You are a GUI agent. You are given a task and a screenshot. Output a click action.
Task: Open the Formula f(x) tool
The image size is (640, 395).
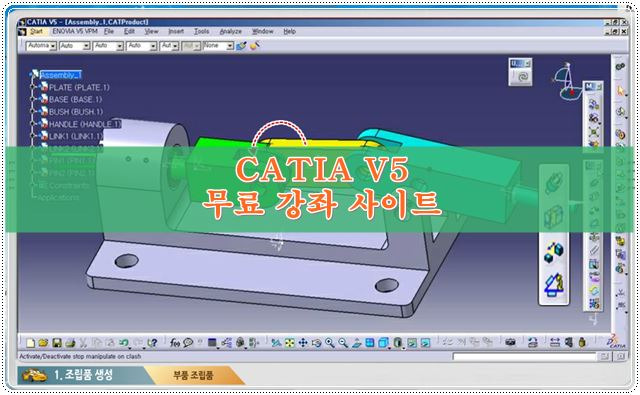pos(175,343)
